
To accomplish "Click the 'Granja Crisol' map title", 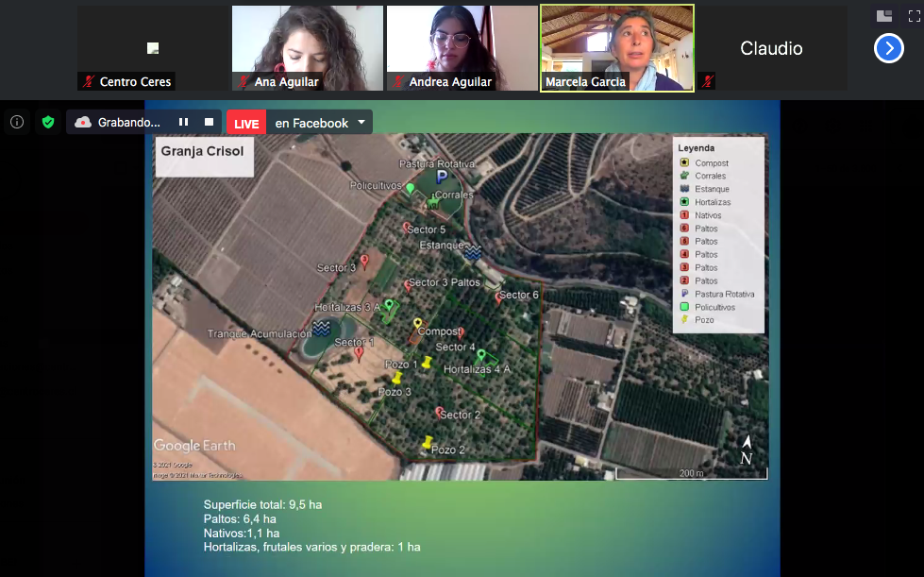I will coord(202,151).
